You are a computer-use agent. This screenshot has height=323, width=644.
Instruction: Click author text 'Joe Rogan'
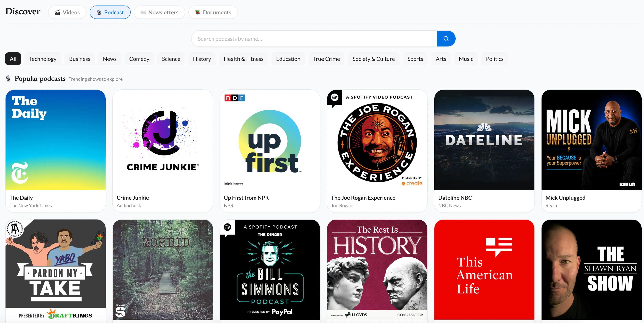click(x=342, y=205)
